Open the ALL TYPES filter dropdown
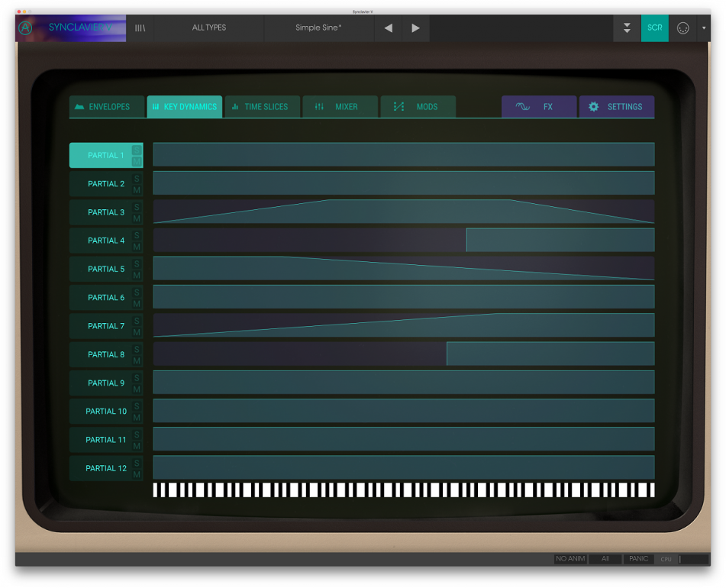The image size is (726, 588). point(208,27)
